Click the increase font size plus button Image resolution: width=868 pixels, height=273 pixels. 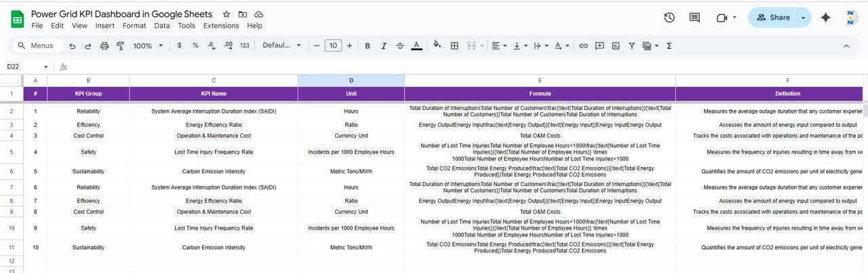(349, 45)
